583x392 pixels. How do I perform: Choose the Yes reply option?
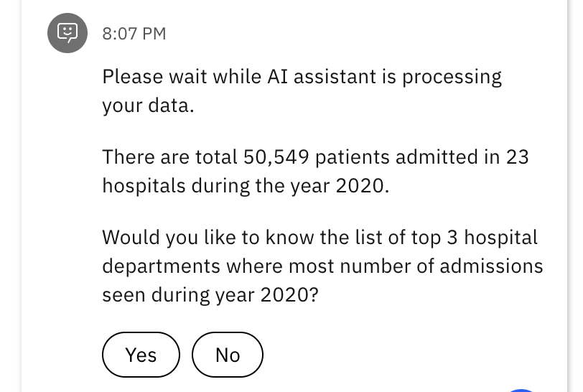point(141,355)
